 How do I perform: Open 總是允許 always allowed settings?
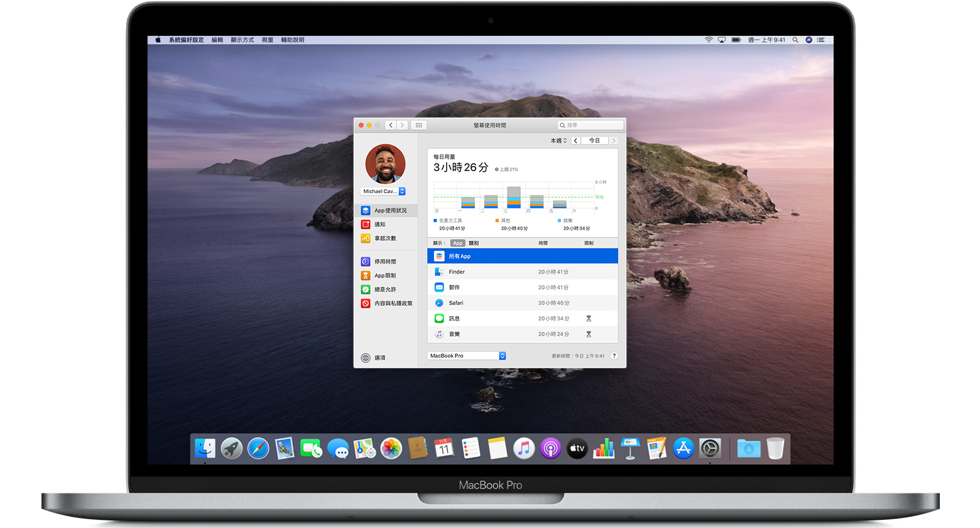click(x=386, y=289)
